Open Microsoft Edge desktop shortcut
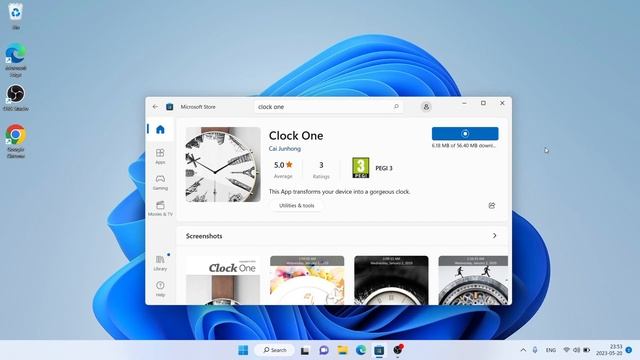Screen dimensions: 640x360 point(16,60)
